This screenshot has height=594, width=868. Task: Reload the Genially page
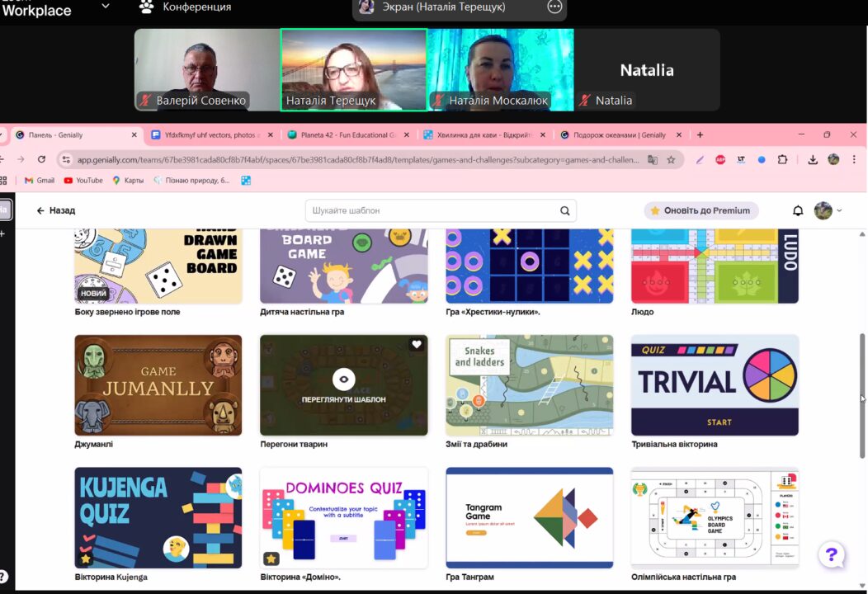(x=41, y=159)
